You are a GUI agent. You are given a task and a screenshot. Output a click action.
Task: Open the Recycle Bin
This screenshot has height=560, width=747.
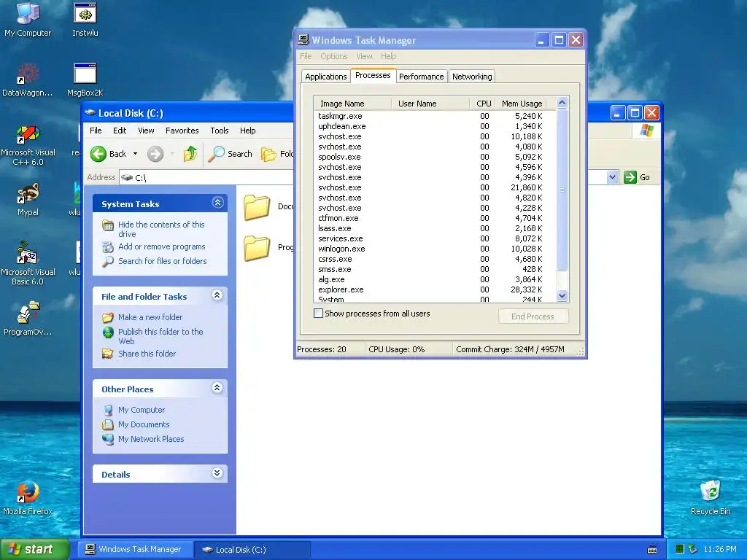[x=711, y=497]
